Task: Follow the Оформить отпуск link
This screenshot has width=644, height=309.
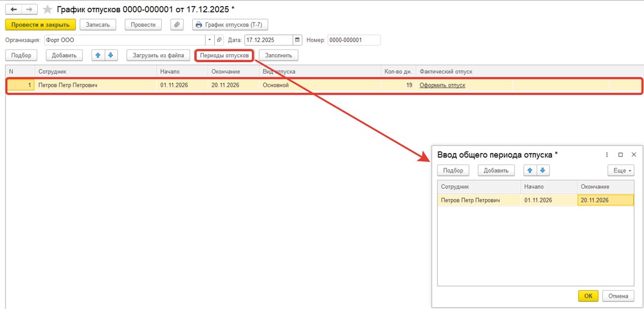Action: 442,85
